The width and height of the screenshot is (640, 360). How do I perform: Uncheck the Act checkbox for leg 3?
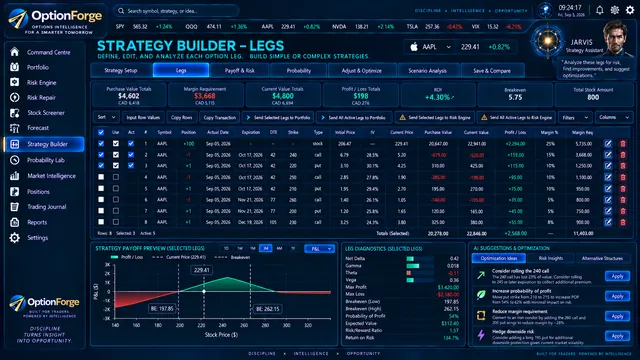pos(131,166)
